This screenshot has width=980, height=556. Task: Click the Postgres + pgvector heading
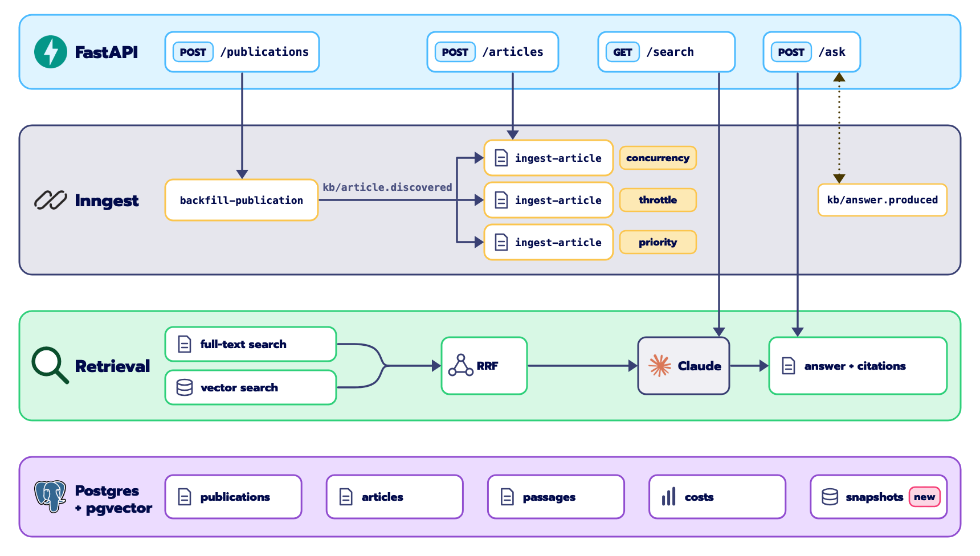[113, 499]
